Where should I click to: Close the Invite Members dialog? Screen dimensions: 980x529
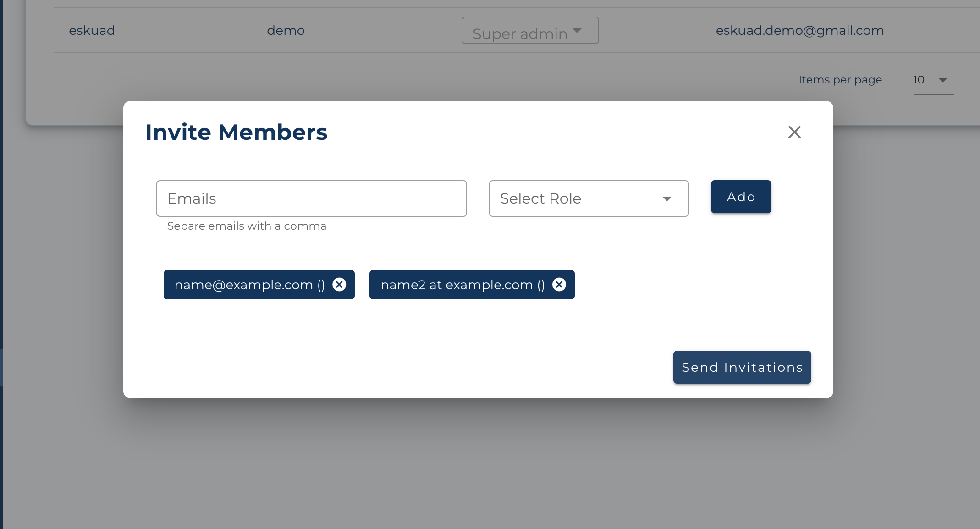coord(794,132)
